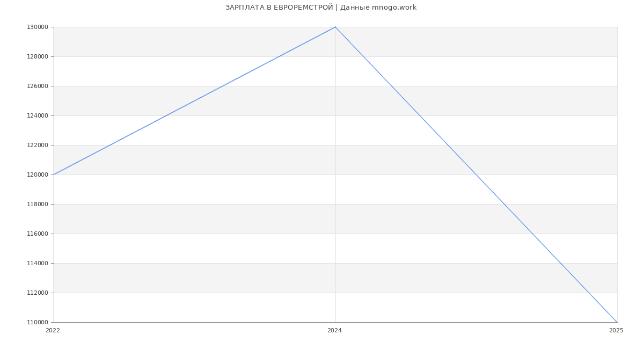Select the 122000 y-axis tick label
This screenshot has width=644, height=349.
pyautogui.click(x=38, y=146)
